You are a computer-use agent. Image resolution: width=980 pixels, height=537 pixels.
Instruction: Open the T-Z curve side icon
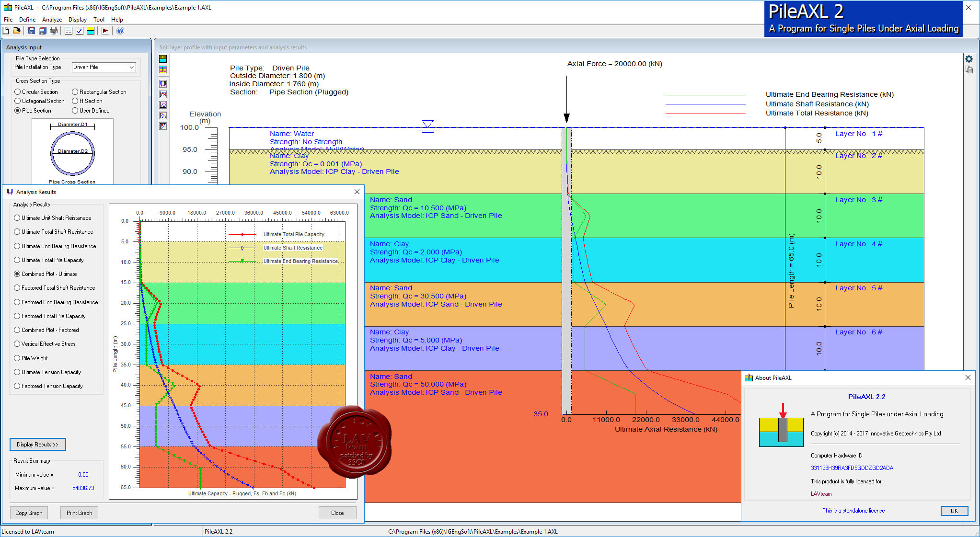click(x=163, y=94)
